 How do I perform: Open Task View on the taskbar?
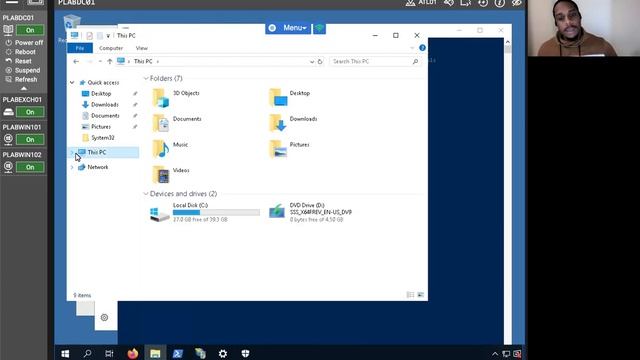(x=109, y=353)
